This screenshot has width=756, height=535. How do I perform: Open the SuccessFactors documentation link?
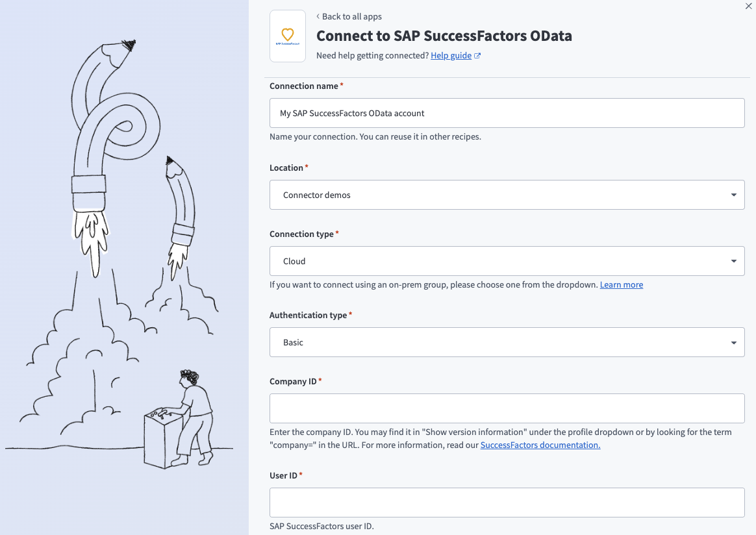click(x=540, y=445)
